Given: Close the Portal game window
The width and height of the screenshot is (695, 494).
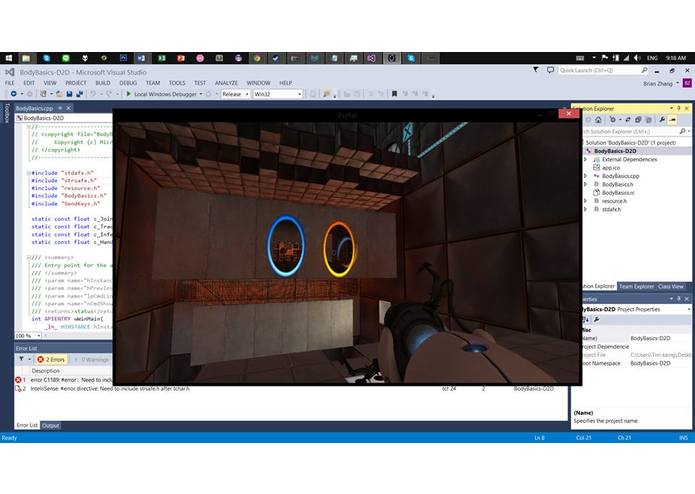Looking at the screenshot, I should pos(569,114).
